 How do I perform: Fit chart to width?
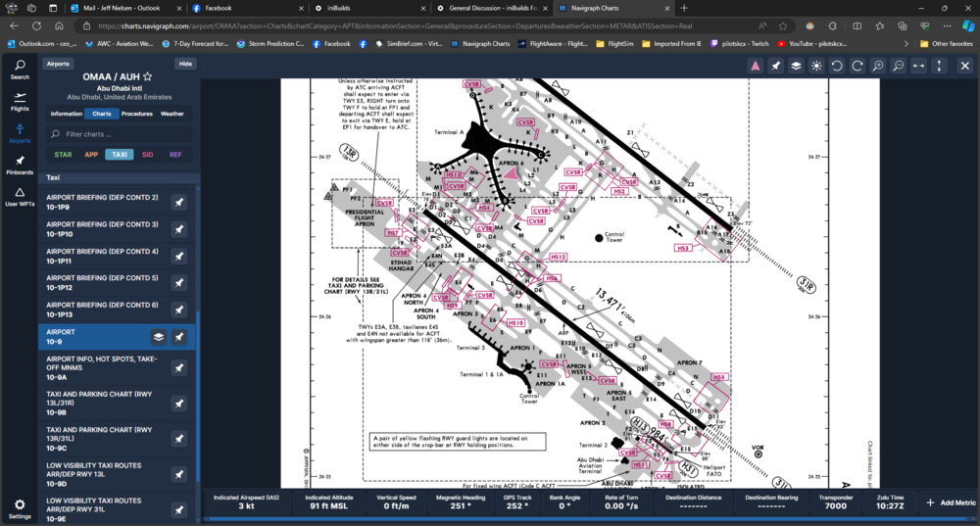click(x=918, y=66)
